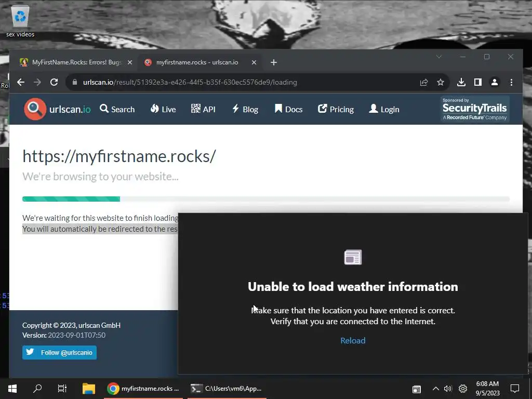Open the notification center
The height and width of the screenshot is (399, 532).
pos(515,389)
